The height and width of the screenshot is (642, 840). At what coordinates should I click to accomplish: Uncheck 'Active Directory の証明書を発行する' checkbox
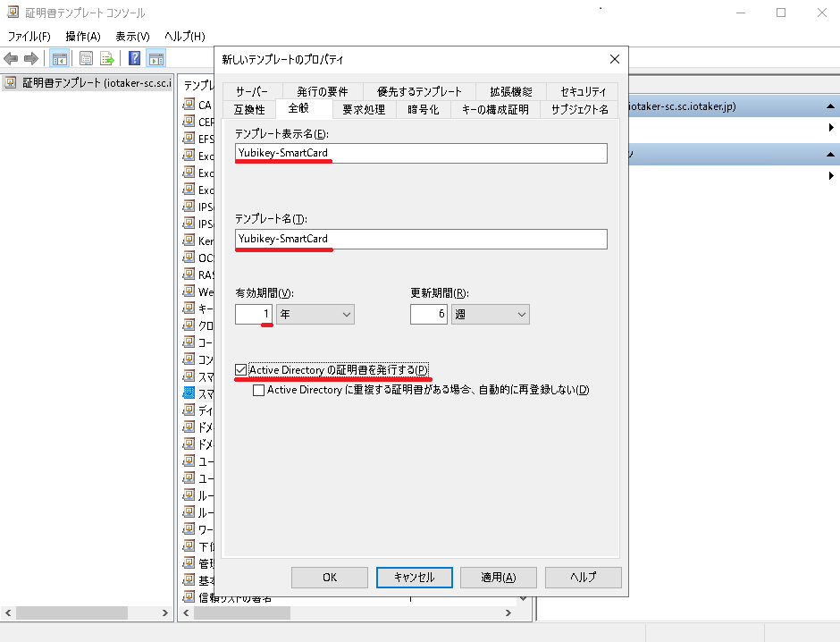241,370
